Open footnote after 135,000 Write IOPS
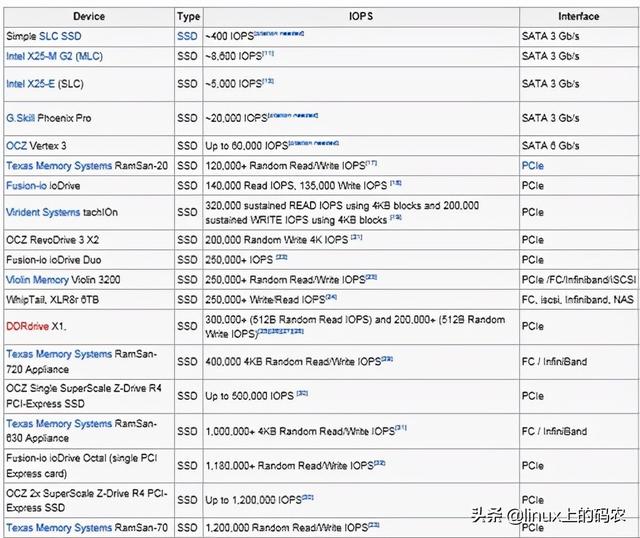 [396, 183]
